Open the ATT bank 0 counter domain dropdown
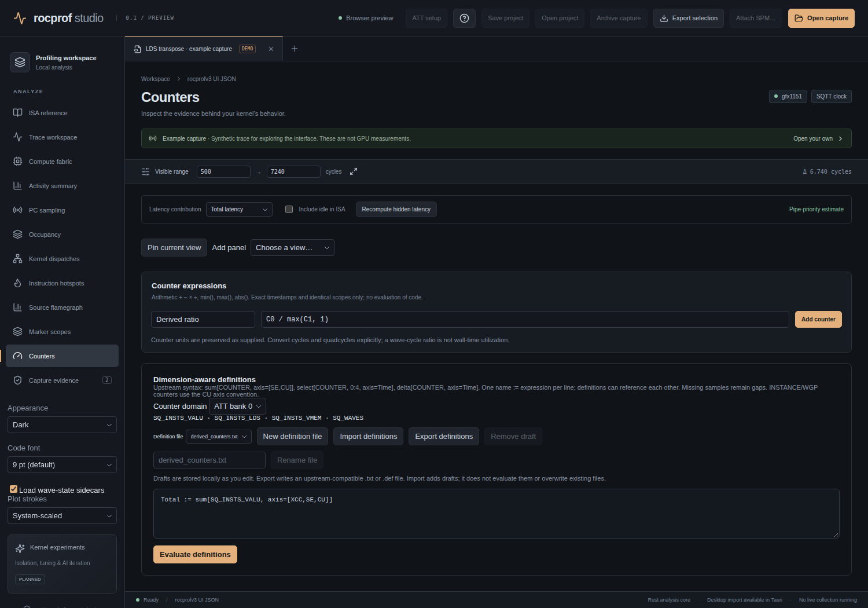 tap(237, 406)
